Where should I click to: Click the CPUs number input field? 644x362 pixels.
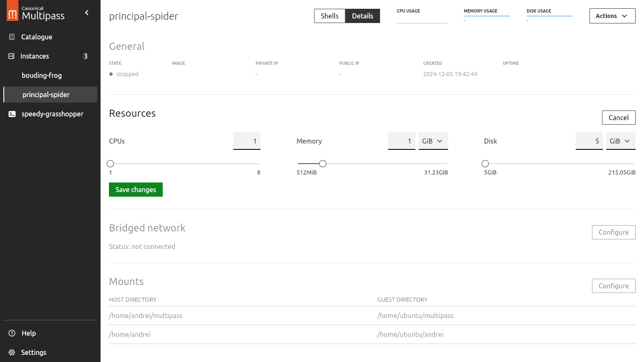[247, 141]
